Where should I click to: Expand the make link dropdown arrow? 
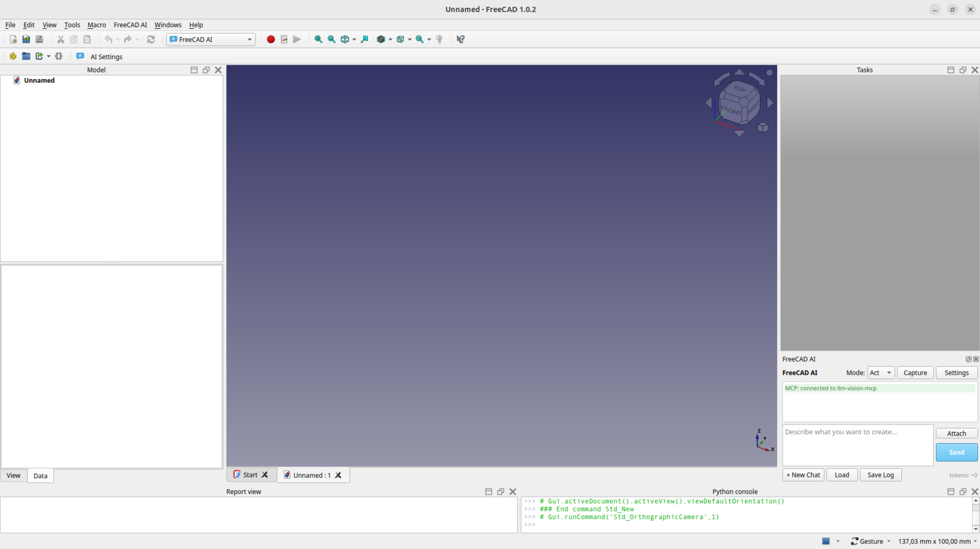click(49, 57)
